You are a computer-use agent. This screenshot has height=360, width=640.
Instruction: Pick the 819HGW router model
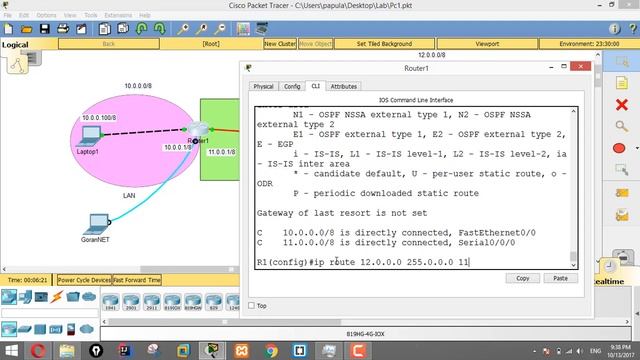click(x=193, y=302)
